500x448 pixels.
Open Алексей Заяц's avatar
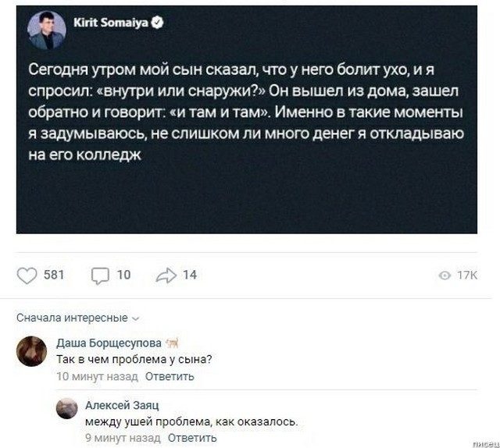click(x=67, y=408)
